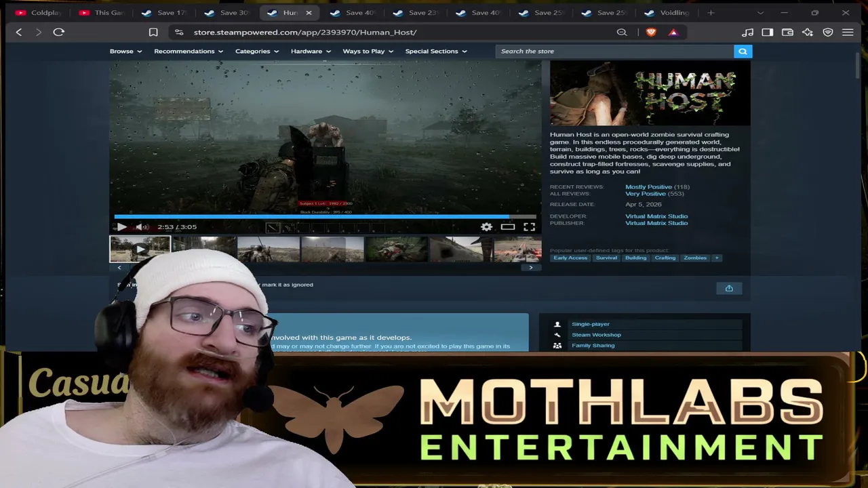Expand the Special Sections menu
The height and width of the screenshot is (488, 868).
tap(436, 51)
